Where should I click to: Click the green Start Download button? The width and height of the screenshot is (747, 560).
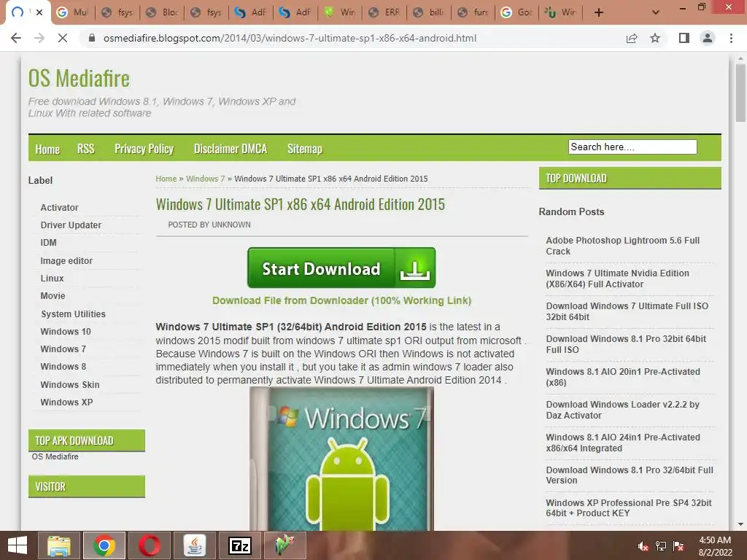pyautogui.click(x=341, y=268)
